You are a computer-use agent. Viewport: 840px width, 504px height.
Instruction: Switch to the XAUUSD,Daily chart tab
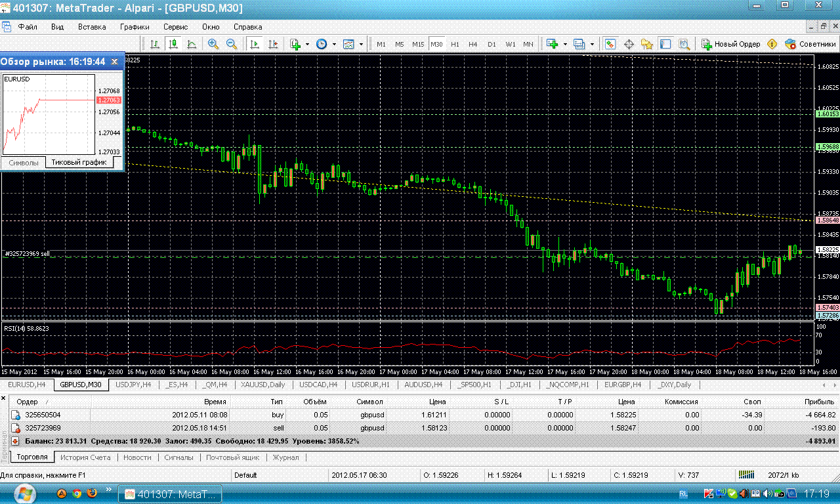click(x=262, y=385)
